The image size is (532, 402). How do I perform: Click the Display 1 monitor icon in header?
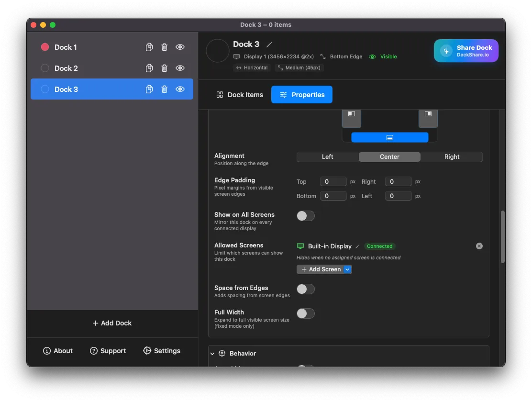tap(236, 56)
